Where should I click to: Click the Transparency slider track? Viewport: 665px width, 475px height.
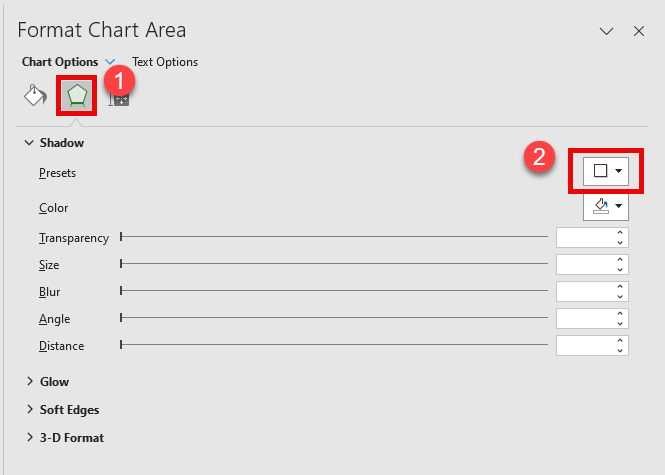point(334,237)
